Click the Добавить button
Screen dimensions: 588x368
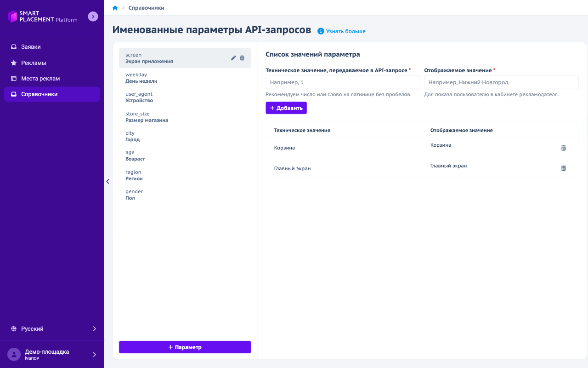click(286, 108)
